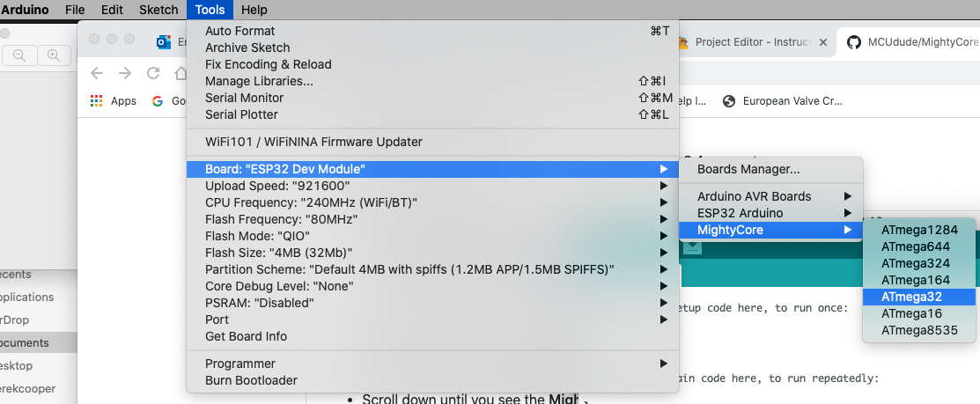Expand the Flash Mode "QIO" submenu
980x404 pixels.
click(x=432, y=236)
